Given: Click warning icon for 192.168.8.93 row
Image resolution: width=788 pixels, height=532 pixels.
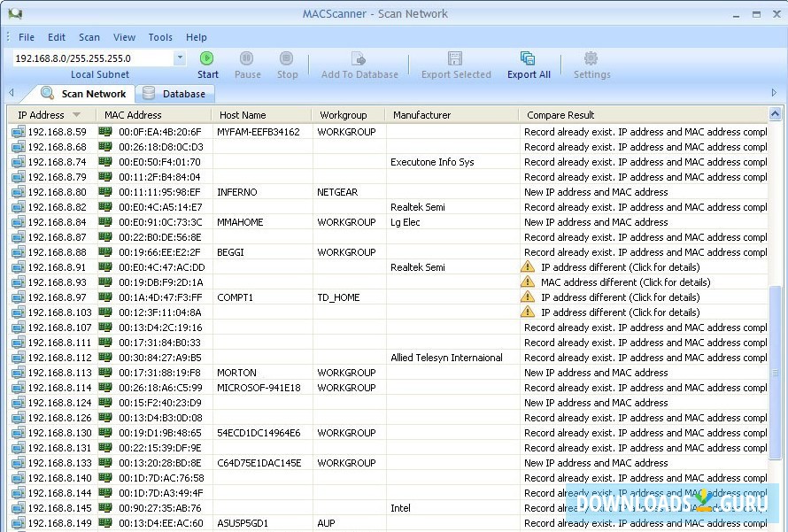Looking at the screenshot, I should coord(528,282).
